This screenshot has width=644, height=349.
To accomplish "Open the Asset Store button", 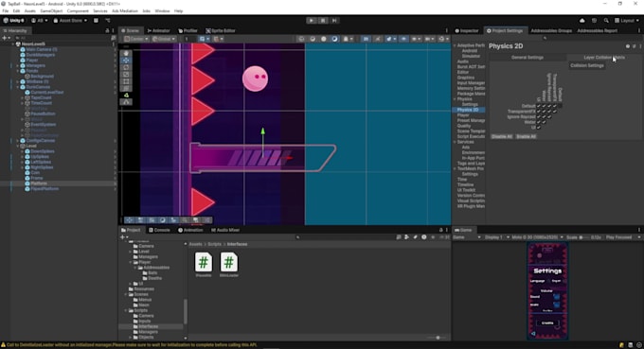I will point(70,21).
